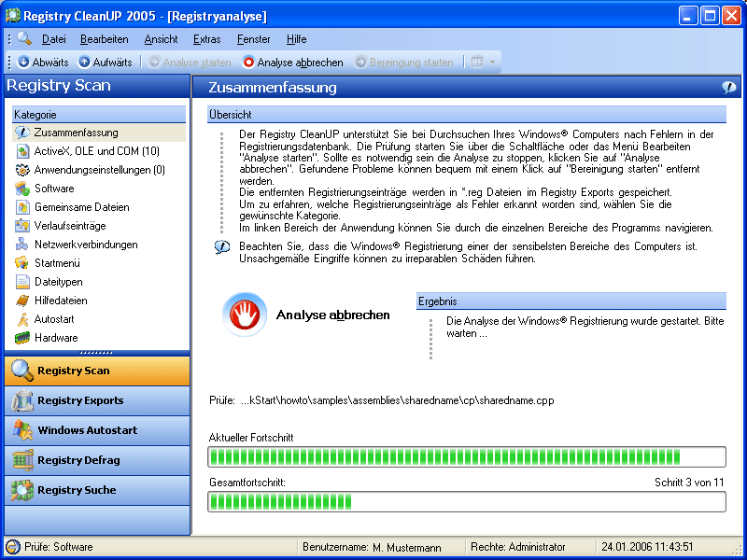Open the Windows Autostart section
Viewport: 747px width, 560px height.
(97, 430)
